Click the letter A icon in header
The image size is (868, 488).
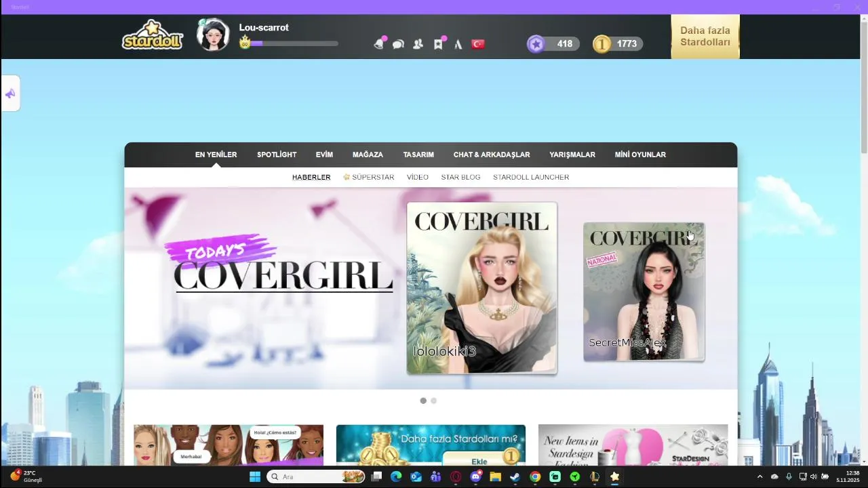(x=458, y=44)
